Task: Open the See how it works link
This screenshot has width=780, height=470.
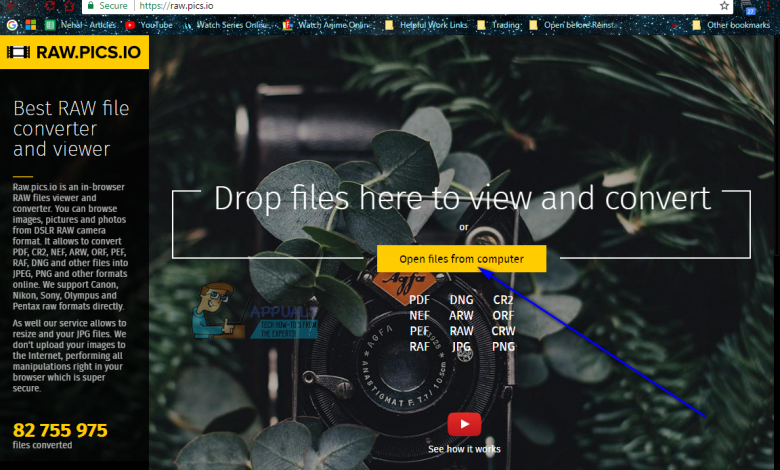Action: coord(464,449)
